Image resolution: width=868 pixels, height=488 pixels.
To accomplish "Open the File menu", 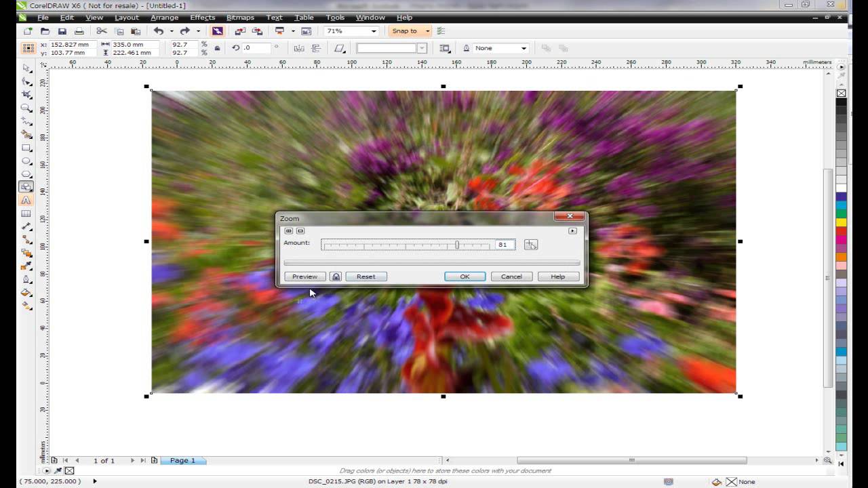I will click(x=43, y=18).
